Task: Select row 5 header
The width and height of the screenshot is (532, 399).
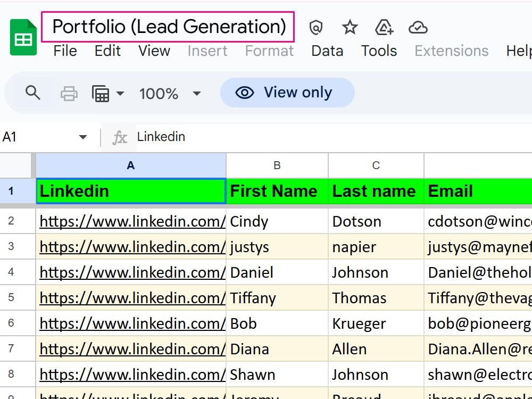Action: (x=17, y=297)
